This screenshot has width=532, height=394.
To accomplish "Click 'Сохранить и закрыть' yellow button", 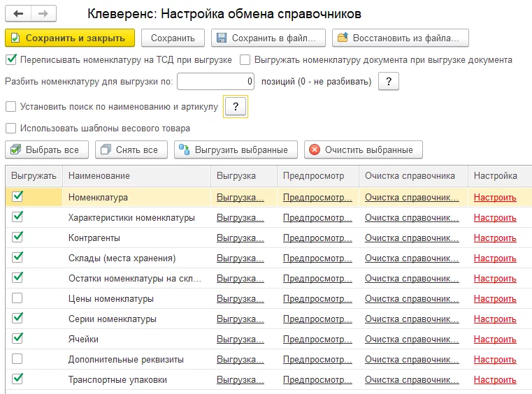I will [70, 38].
